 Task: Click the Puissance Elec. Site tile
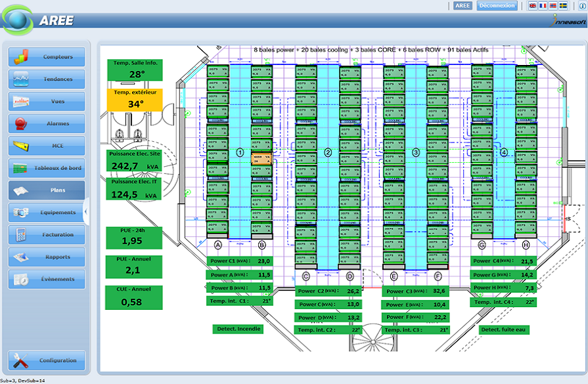click(134, 161)
